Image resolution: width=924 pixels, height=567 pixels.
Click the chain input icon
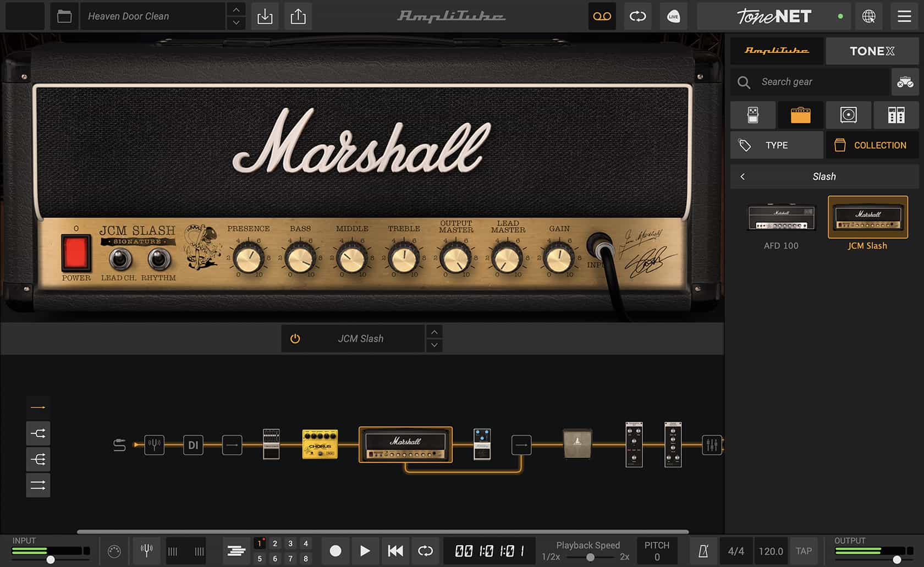[119, 444]
